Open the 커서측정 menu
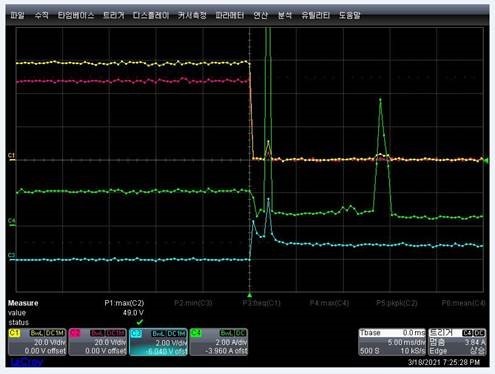This screenshot has height=374, width=495. click(x=192, y=15)
